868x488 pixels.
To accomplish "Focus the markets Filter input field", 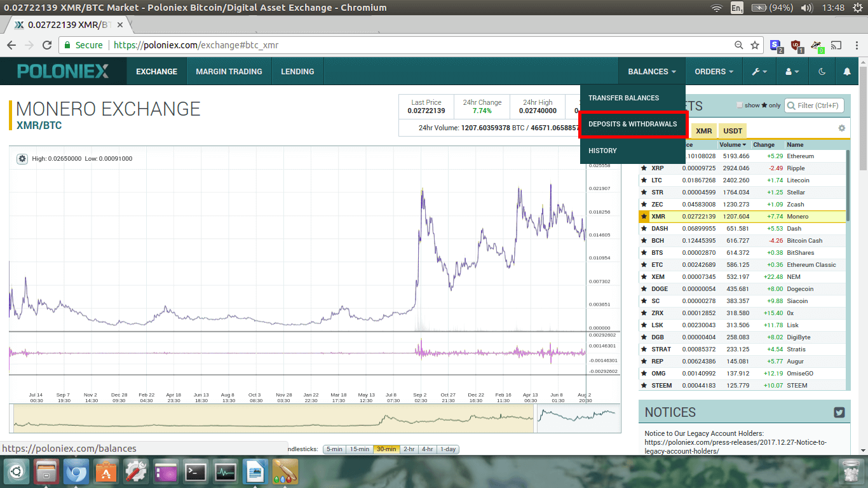I will (x=813, y=105).
